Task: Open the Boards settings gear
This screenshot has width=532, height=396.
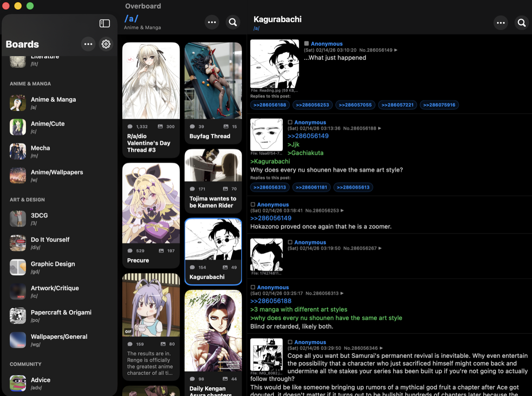Action: tap(106, 44)
